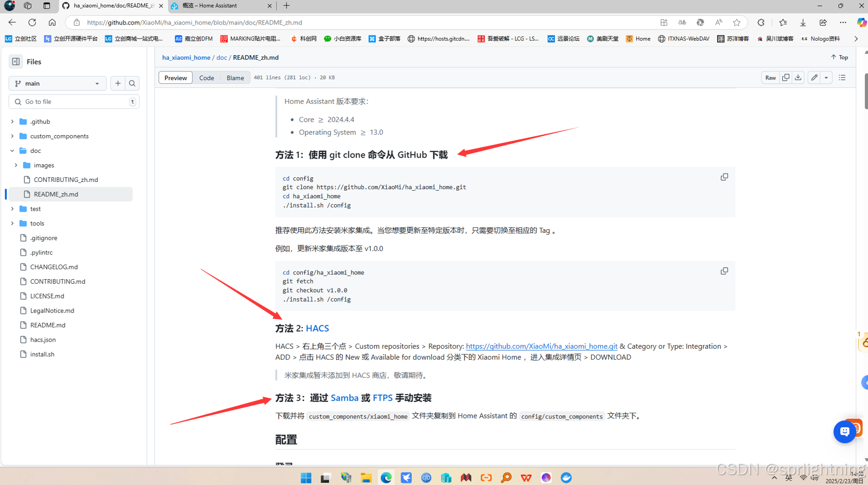This screenshot has width=868, height=485.
Task: Collapse the Files side panel icon
Action: 16,61
